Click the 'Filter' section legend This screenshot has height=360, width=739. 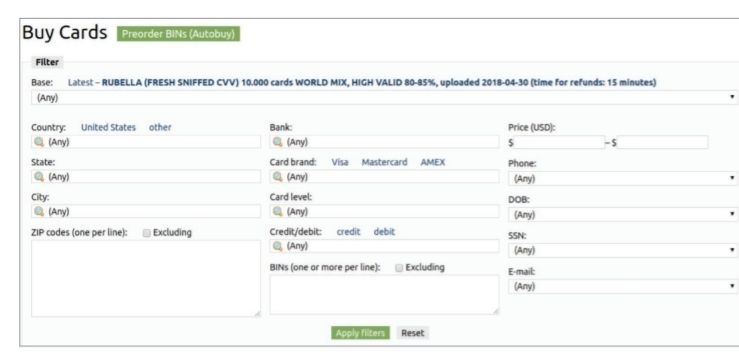[47, 62]
